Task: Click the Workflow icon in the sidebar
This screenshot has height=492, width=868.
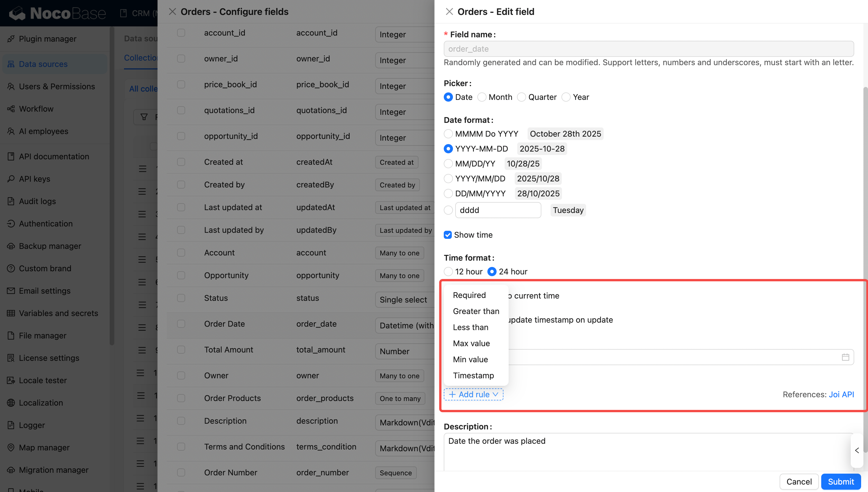Action: click(11, 109)
